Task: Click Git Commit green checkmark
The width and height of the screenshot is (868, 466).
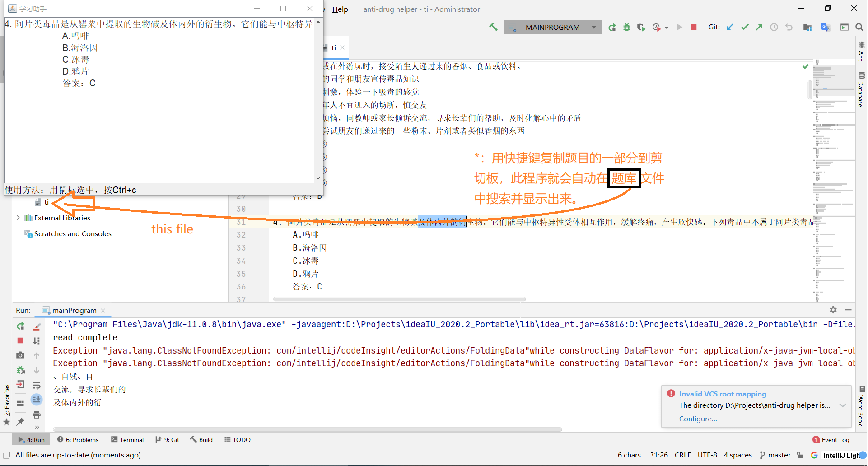Action: coord(745,27)
